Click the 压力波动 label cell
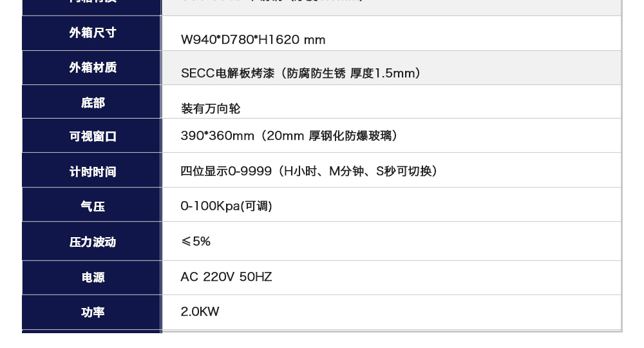This screenshot has width=644, height=348. click(92, 242)
